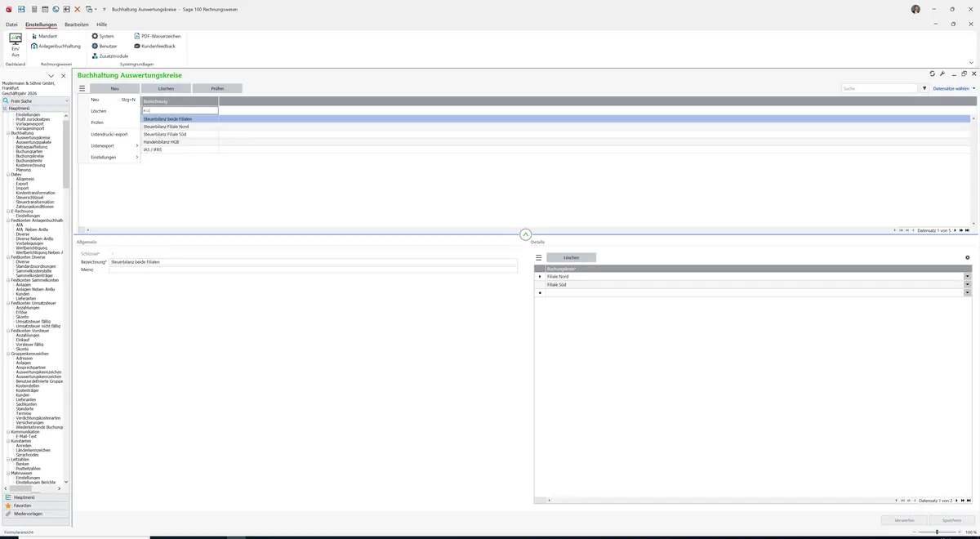
Task: Switch to the Bearbeiten ribbon tab
Action: coord(77,24)
